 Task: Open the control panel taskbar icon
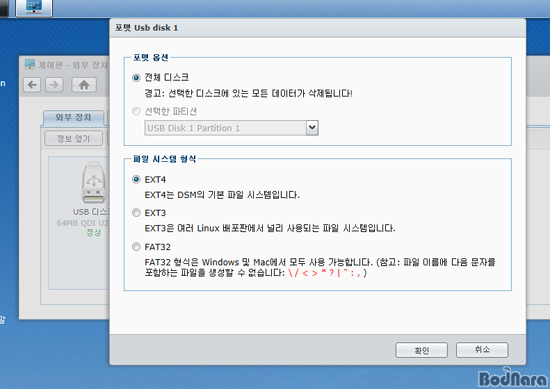pos(34,8)
